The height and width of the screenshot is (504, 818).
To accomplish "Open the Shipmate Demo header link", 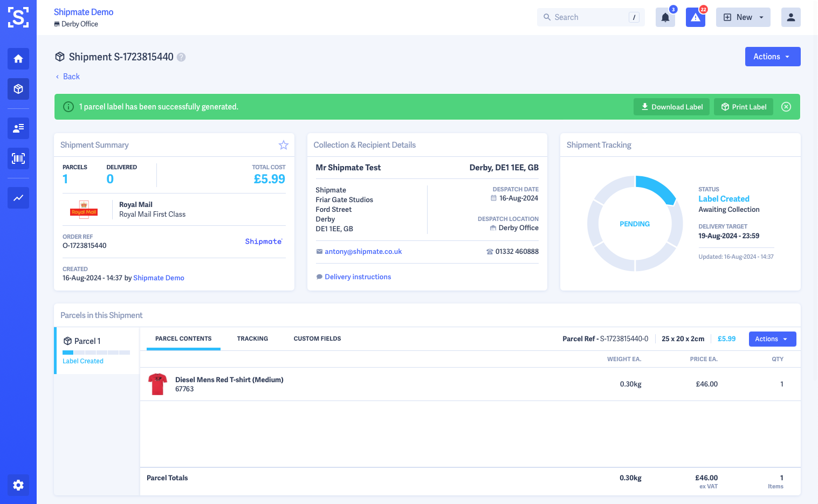I will [x=84, y=12].
